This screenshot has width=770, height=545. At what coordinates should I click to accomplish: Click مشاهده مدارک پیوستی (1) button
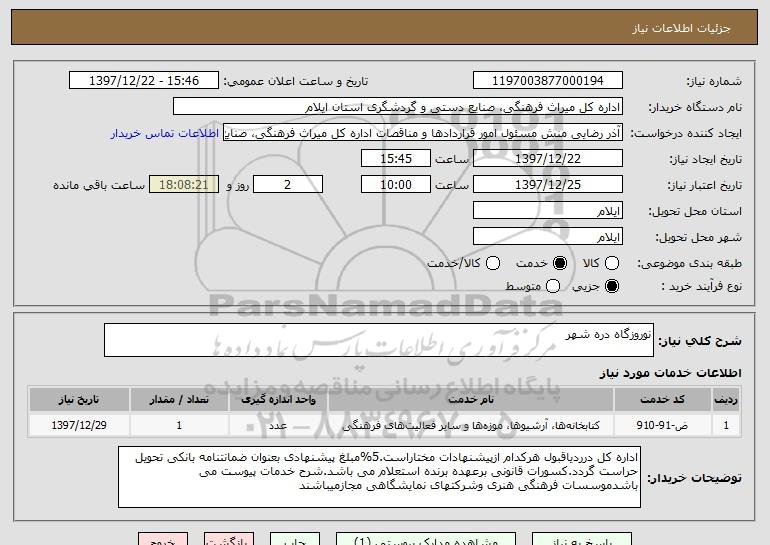coord(426,539)
